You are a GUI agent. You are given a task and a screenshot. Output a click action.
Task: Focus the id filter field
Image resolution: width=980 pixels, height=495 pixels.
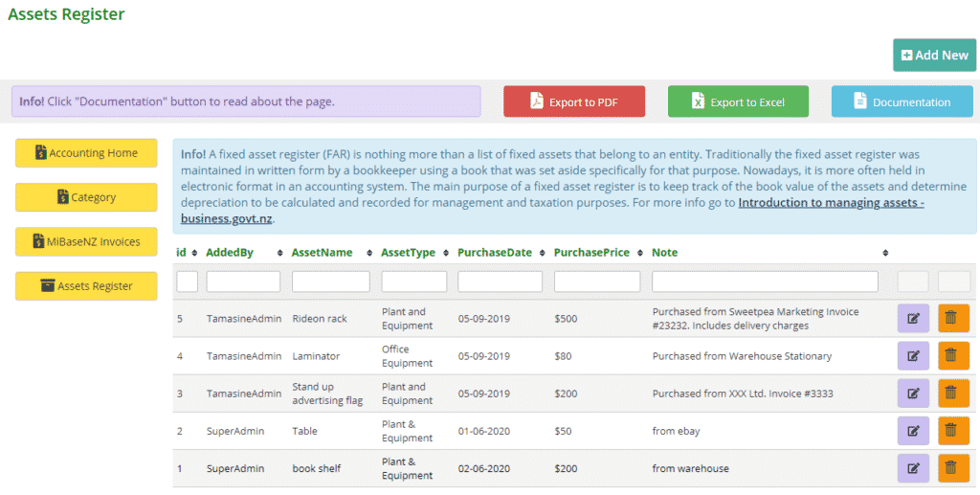[187, 281]
